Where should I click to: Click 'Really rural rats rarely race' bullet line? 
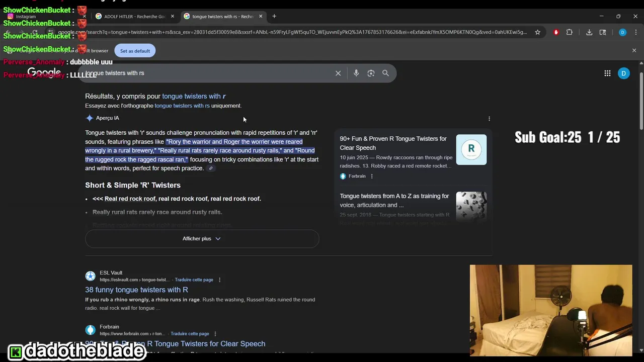(157, 212)
